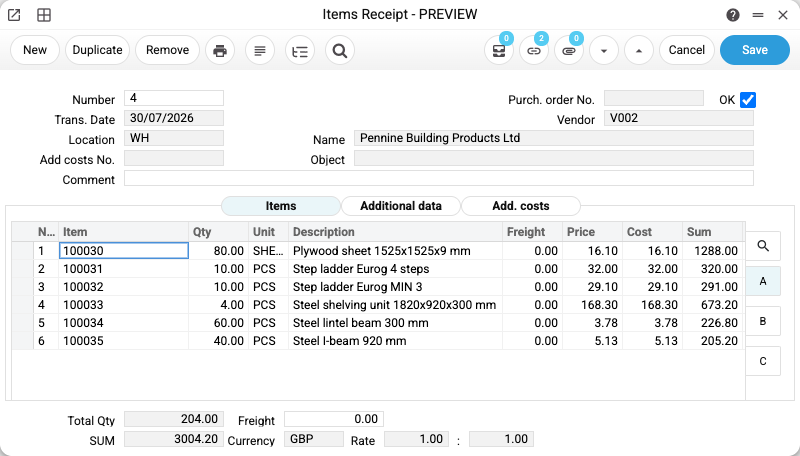Select row header of line 3
This screenshot has height=456, width=800.
click(22, 287)
